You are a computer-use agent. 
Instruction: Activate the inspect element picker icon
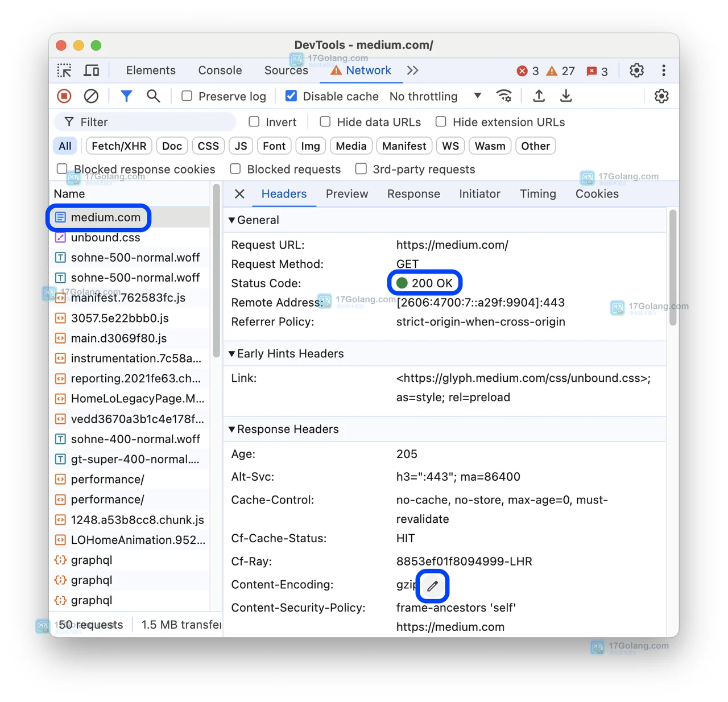point(64,71)
